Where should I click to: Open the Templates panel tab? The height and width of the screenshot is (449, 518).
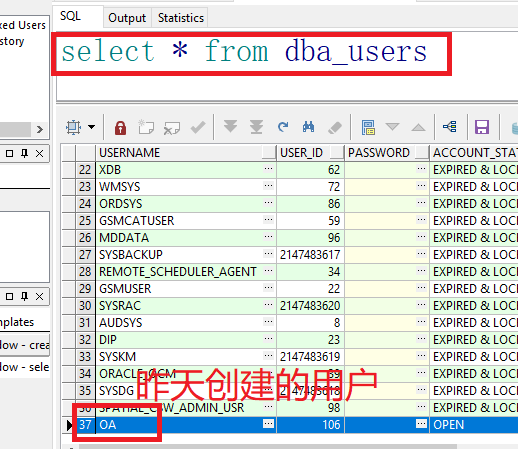[x=17, y=322]
